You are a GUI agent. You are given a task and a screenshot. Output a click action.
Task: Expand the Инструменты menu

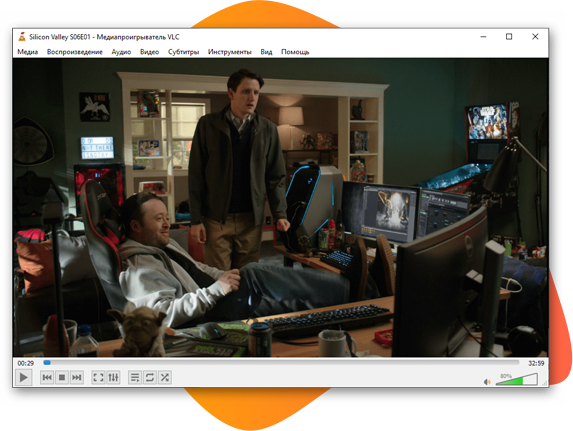[x=229, y=52]
